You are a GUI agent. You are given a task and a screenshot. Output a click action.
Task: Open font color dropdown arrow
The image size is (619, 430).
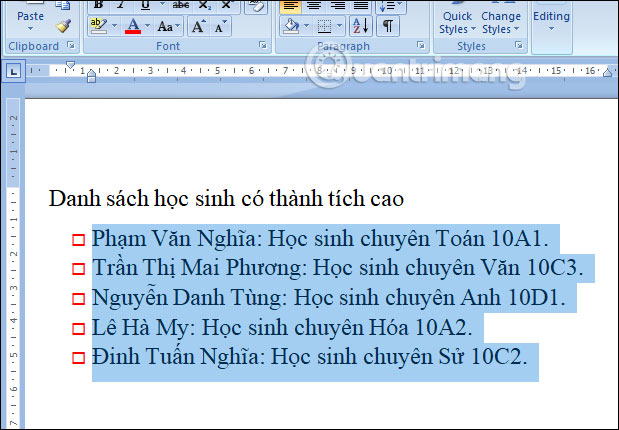coord(148,26)
